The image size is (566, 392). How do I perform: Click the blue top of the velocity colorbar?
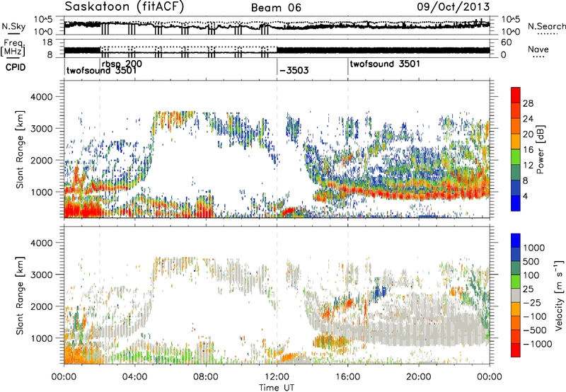516,241
